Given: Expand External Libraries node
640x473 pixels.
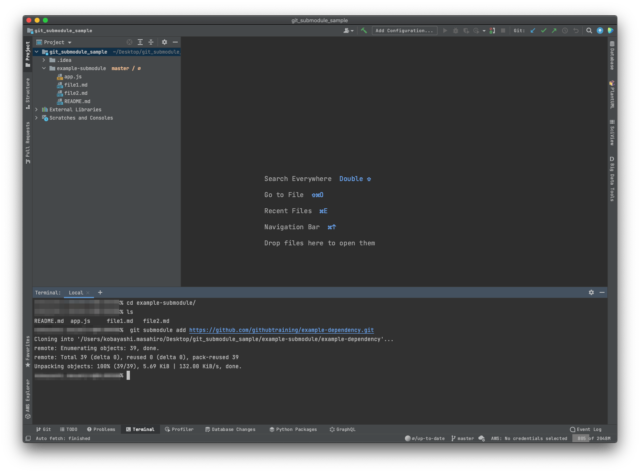Looking at the screenshot, I should [x=37, y=109].
